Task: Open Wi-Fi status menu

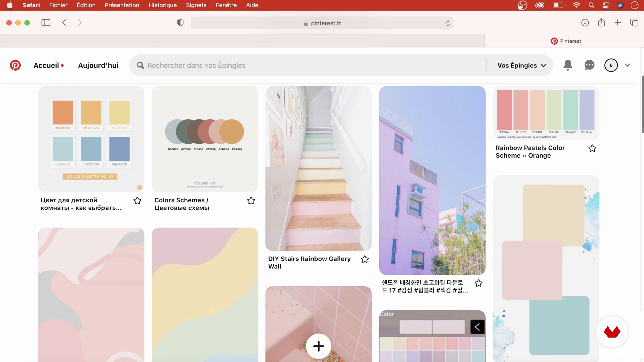Action: [x=576, y=5]
